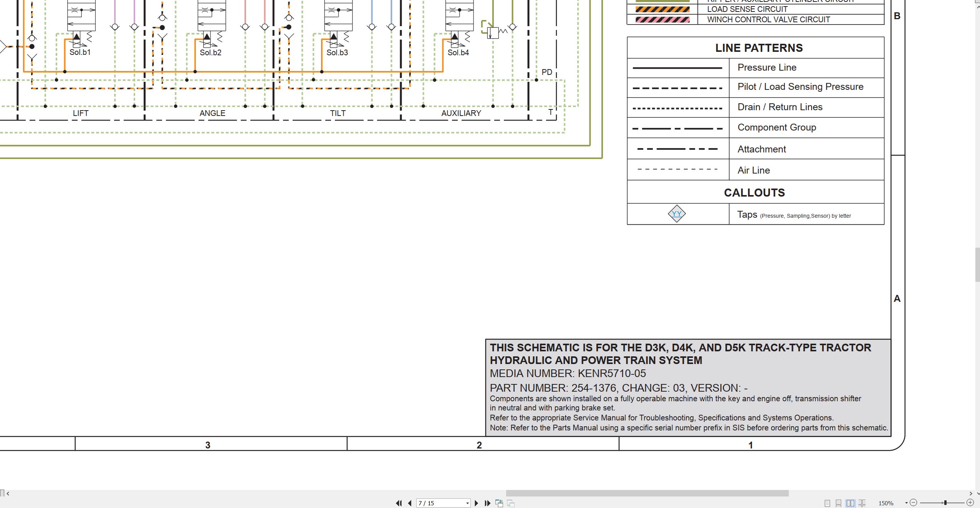Click the TILT valve section label

(x=338, y=113)
